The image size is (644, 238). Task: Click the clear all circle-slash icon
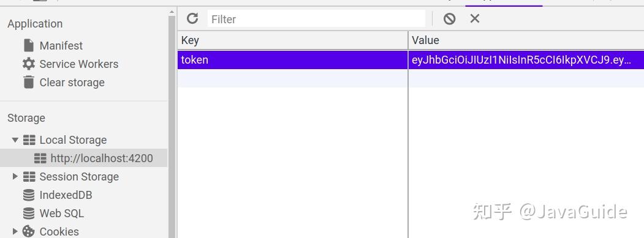pos(449,18)
